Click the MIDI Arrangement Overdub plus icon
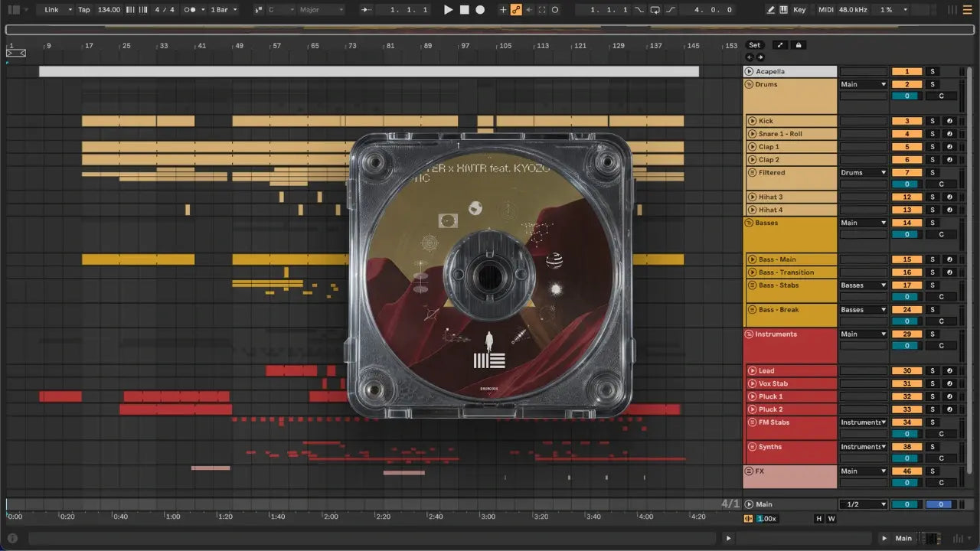 click(x=503, y=10)
